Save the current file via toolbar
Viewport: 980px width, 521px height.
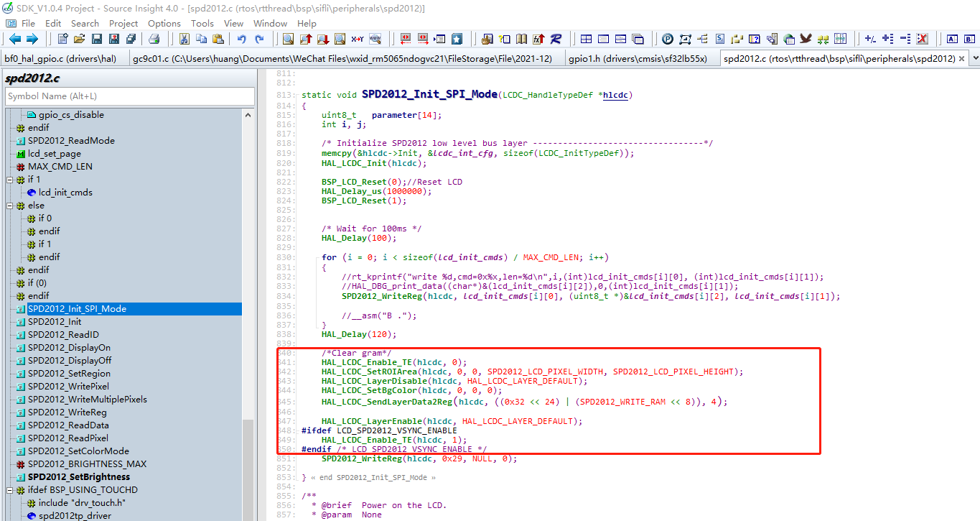[x=96, y=39]
